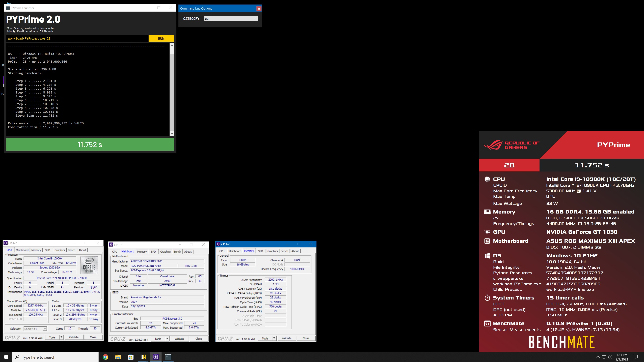Click the console app icon in taskbar
644x362 pixels.
pyautogui.click(x=168, y=357)
